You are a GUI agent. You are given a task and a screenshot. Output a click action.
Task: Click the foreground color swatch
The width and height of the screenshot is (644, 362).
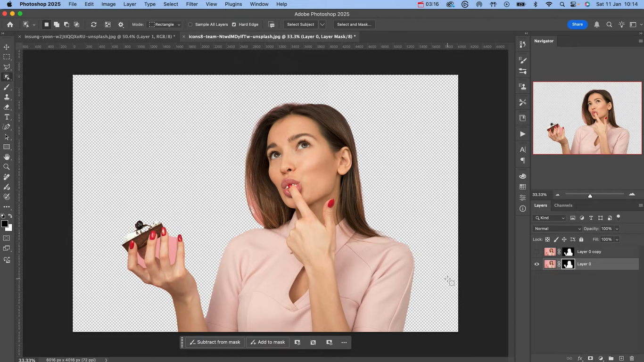[x=5, y=222]
